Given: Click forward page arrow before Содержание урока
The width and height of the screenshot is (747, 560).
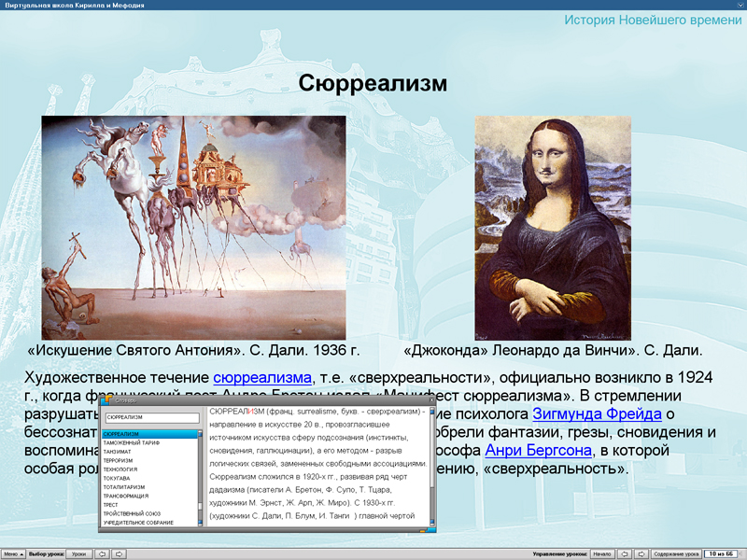Looking at the screenshot, I should pyautogui.click(x=641, y=553).
